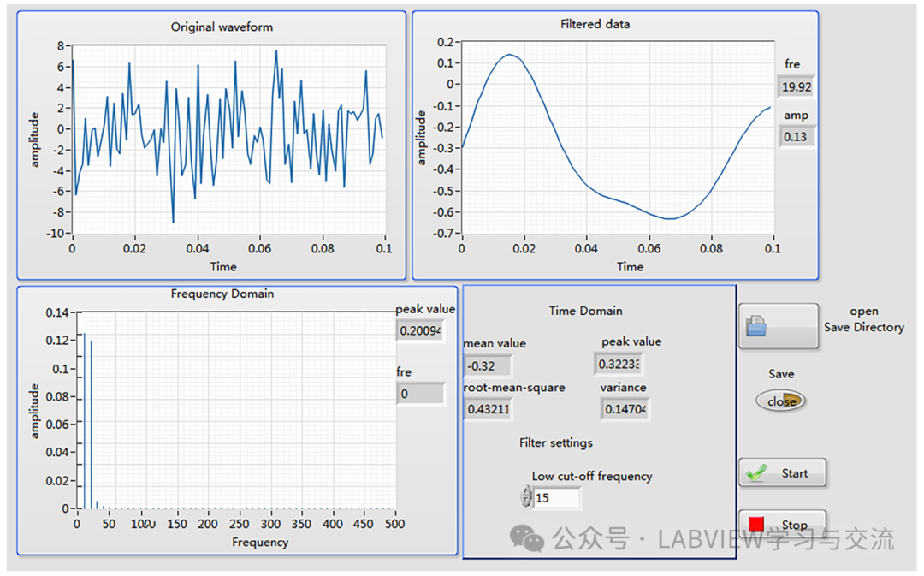Click the Filtered data amp value 0.13

[x=797, y=138]
